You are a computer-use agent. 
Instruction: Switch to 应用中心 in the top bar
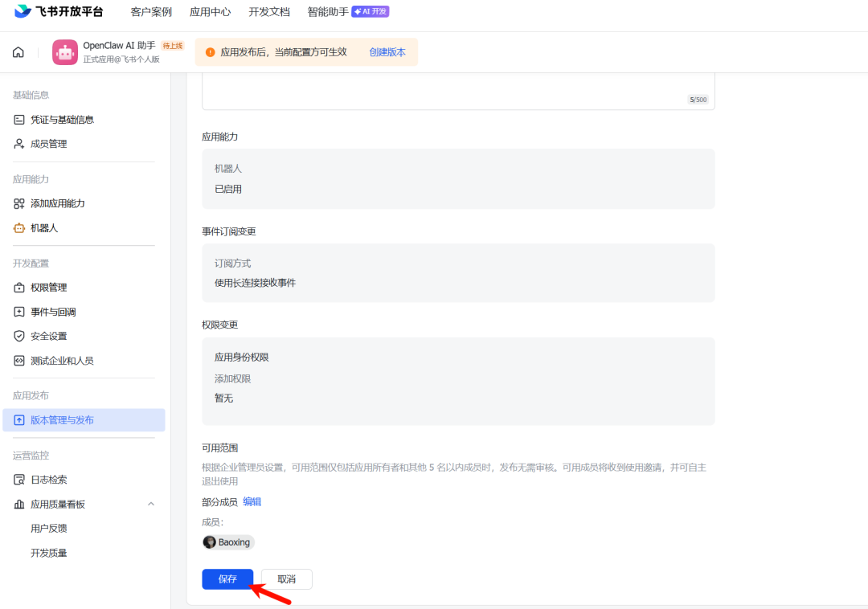[x=210, y=11]
